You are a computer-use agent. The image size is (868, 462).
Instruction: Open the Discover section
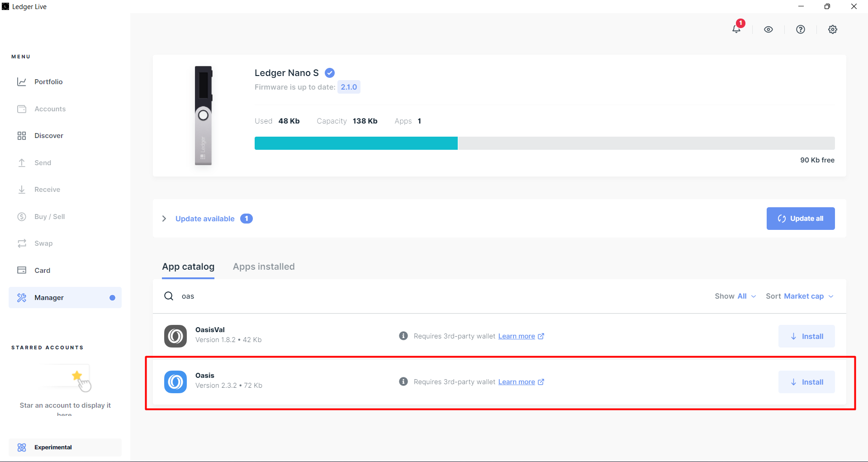tap(49, 135)
